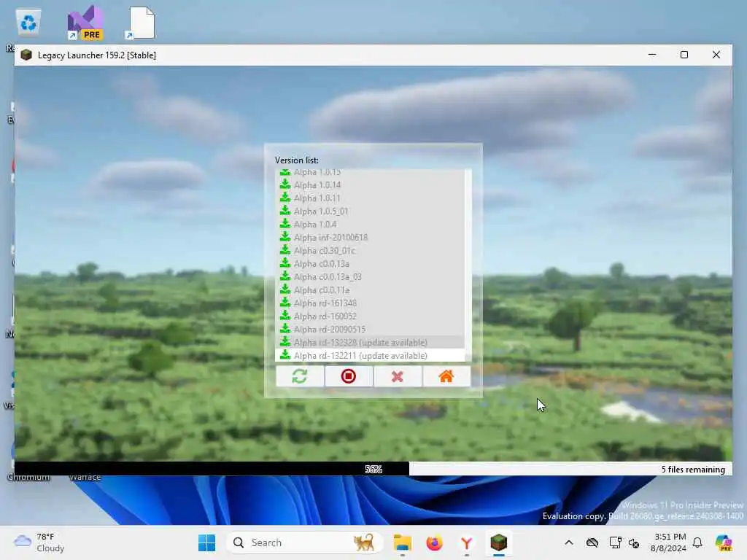The height and width of the screenshot is (560, 747).
Task: Open Yandex browser from the taskbar
Action: [x=466, y=542]
